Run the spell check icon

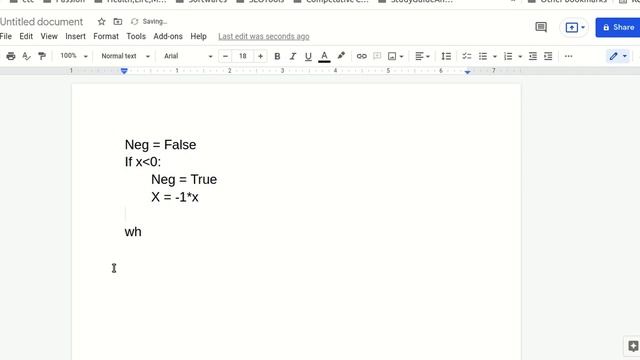[27, 56]
